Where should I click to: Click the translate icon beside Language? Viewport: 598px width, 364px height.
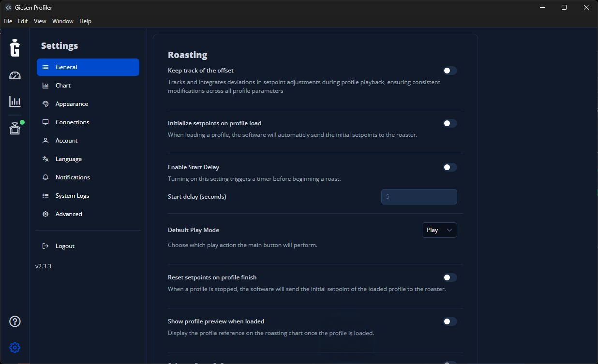[x=45, y=159]
